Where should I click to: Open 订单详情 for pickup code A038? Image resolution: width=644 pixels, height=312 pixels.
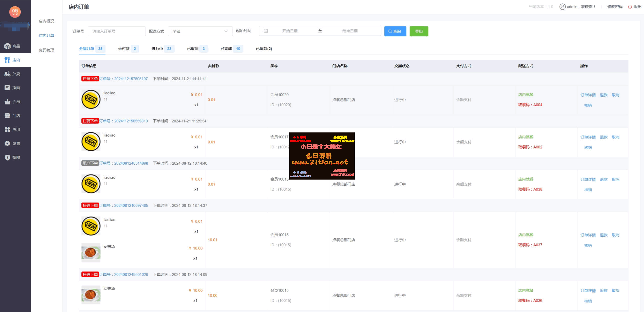point(588,180)
